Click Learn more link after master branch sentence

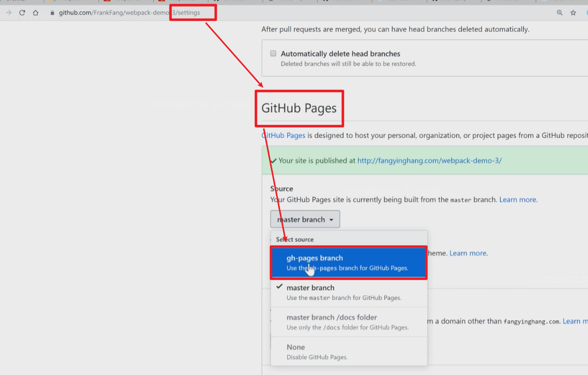click(x=518, y=200)
